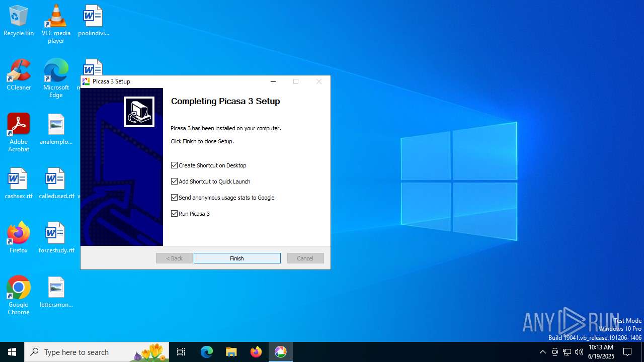Disable Send anonymous usage stats to Google
Screen dimensions: 644x362
(175, 198)
